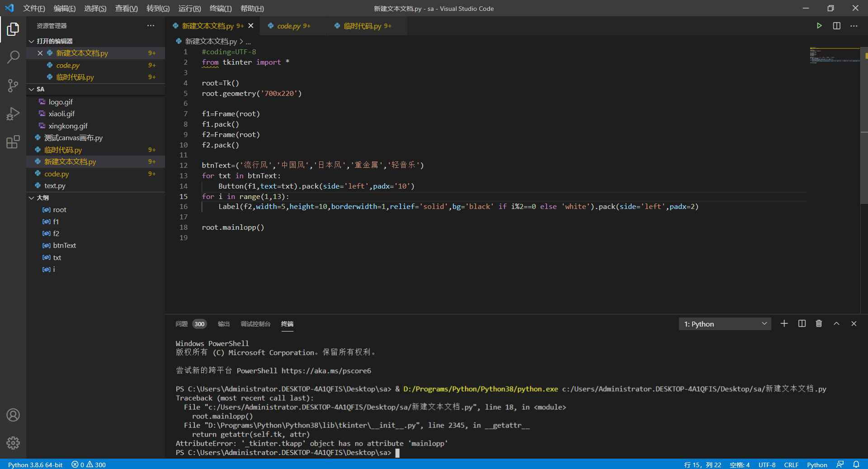868x469 pixels.
Task: Open the Accounts menu icon
Action: point(13,415)
